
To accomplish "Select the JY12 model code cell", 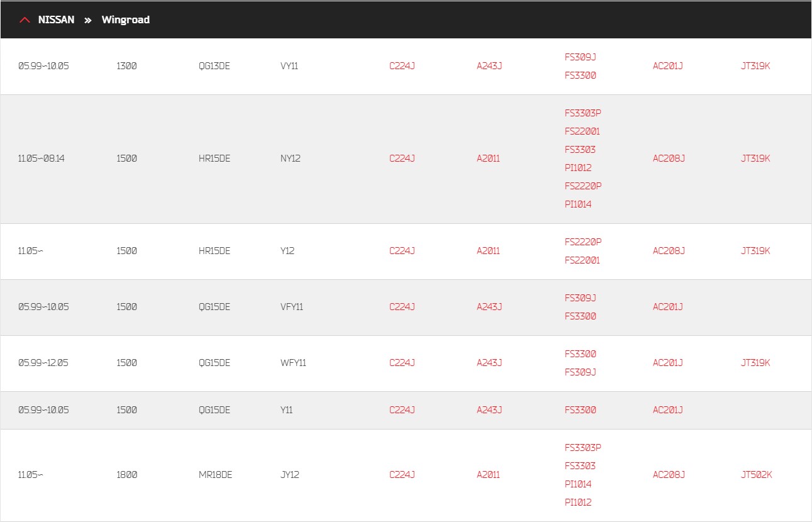I will [x=290, y=475].
